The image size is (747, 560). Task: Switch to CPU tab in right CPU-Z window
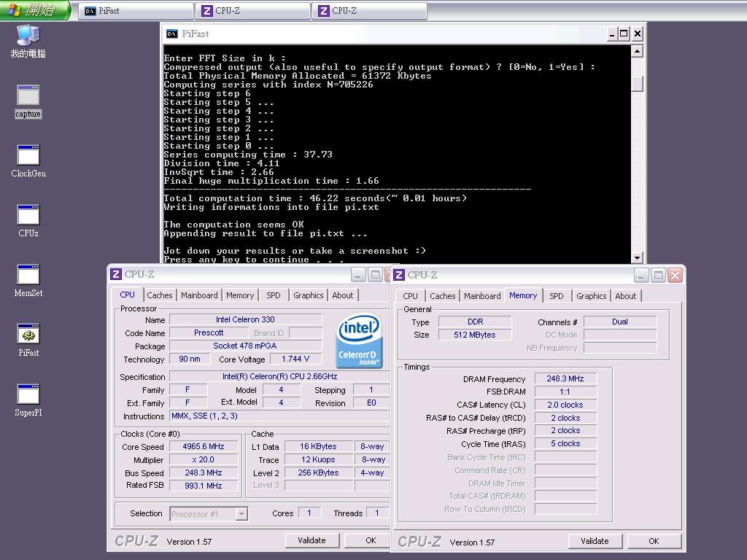pyautogui.click(x=410, y=296)
